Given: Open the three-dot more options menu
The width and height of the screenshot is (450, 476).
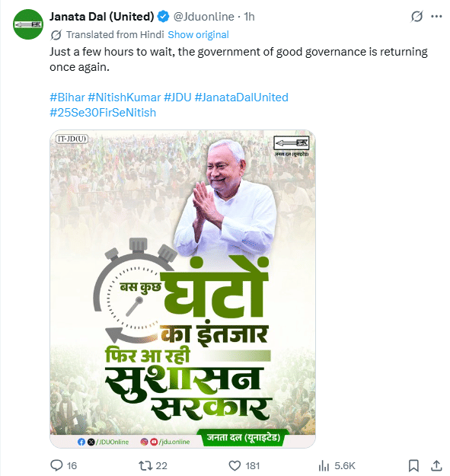Looking at the screenshot, I should [x=436, y=17].
